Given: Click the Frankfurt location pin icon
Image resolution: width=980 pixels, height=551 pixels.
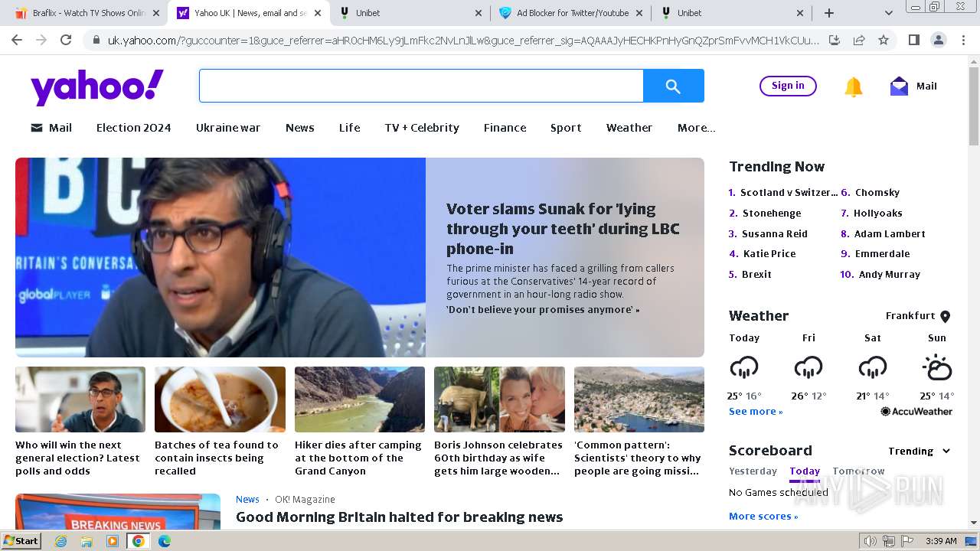Looking at the screenshot, I should [945, 316].
